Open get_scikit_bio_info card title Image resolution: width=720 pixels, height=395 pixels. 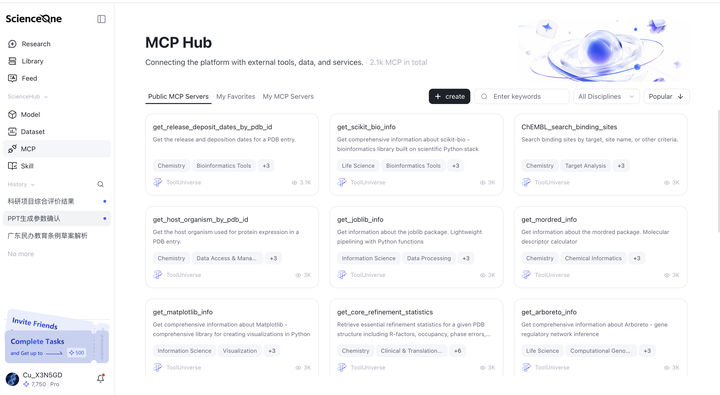[x=366, y=127]
